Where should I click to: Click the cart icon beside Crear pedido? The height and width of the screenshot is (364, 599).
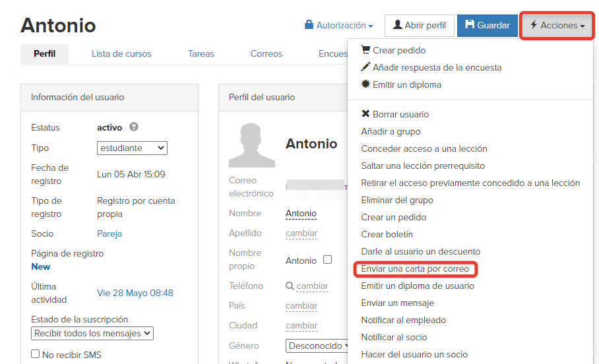pos(365,49)
